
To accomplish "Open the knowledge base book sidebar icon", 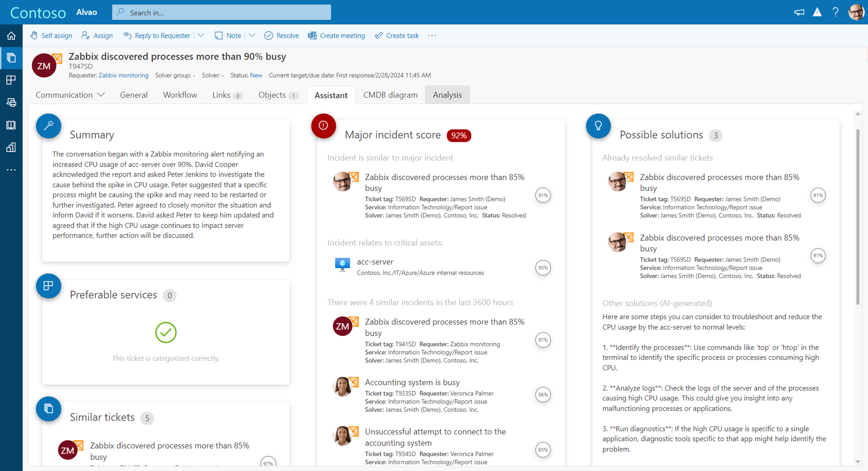I will (x=11, y=125).
